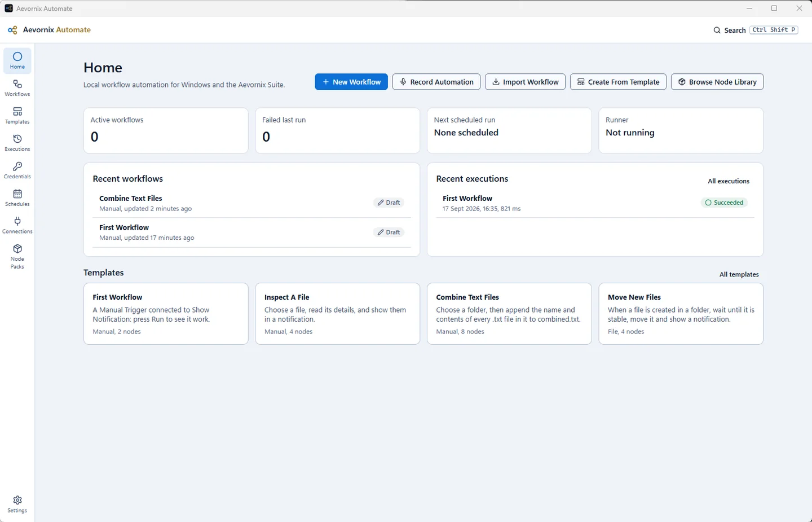Select the First Workflow template card
Screen dimensions: 812x522
coord(166,314)
